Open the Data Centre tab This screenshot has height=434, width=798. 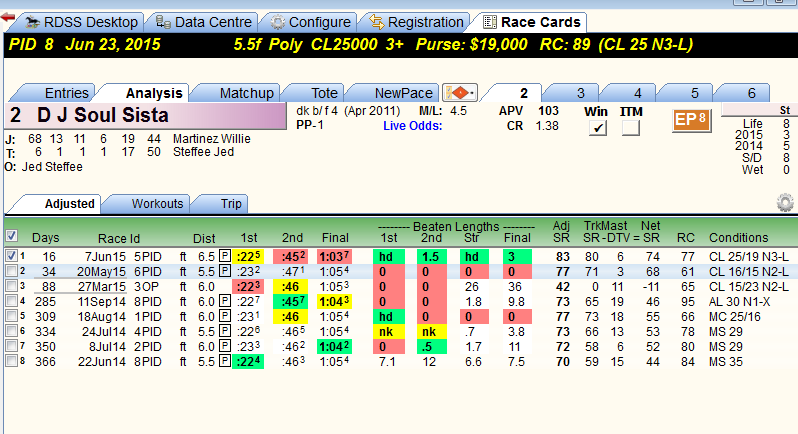coord(203,22)
